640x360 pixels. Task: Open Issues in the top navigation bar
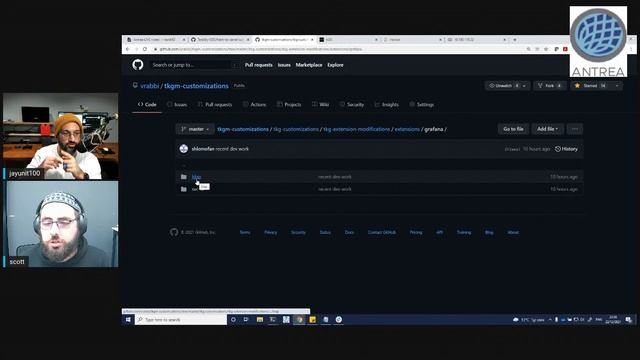(x=284, y=65)
